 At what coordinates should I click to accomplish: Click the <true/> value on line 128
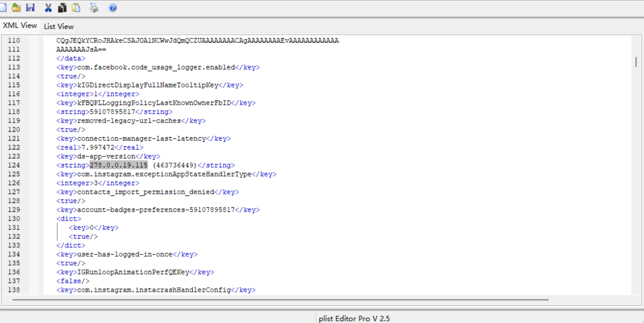tap(70, 201)
